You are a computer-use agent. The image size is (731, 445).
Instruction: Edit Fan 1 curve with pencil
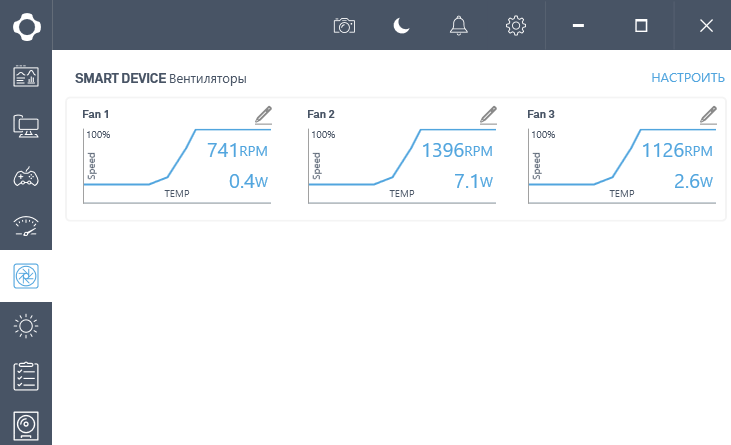(263, 115)
